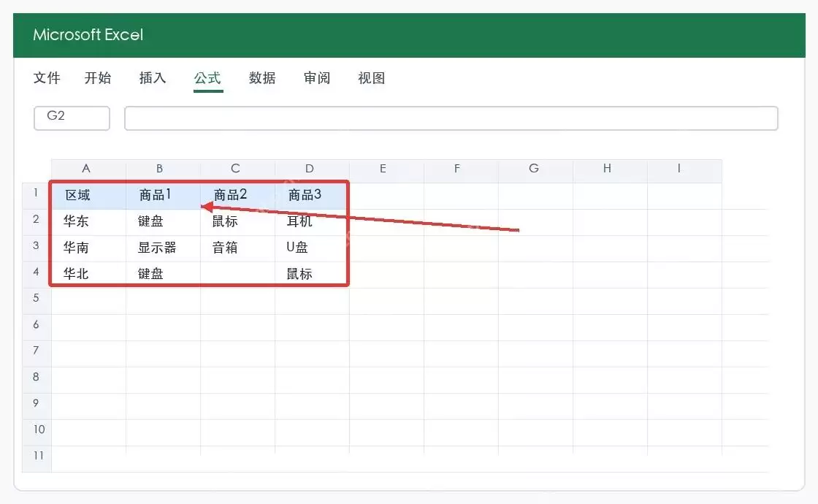Screen dimensions: 818x504
Task: Open the 数据 tab
Action: pyautogui.click(x=262, y=78)
